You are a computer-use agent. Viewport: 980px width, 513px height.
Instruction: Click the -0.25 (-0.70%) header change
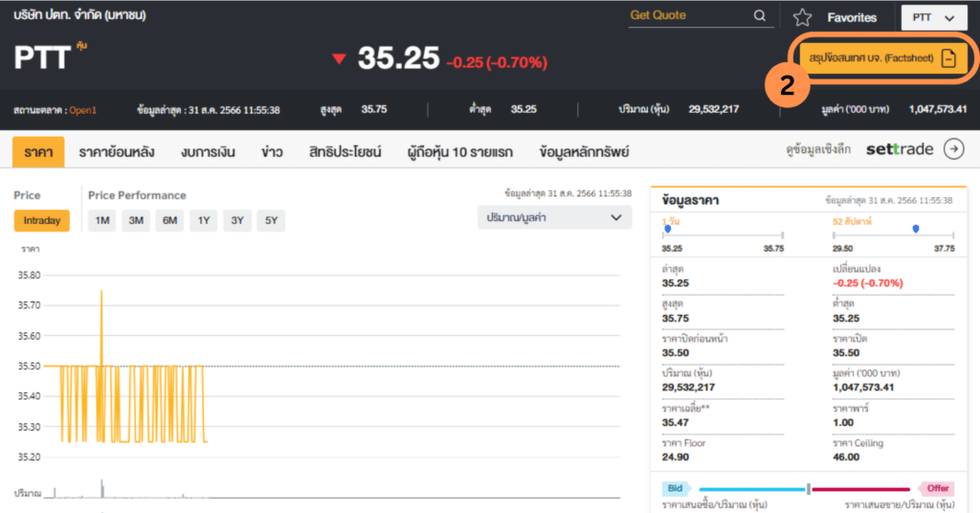[497, 62]
